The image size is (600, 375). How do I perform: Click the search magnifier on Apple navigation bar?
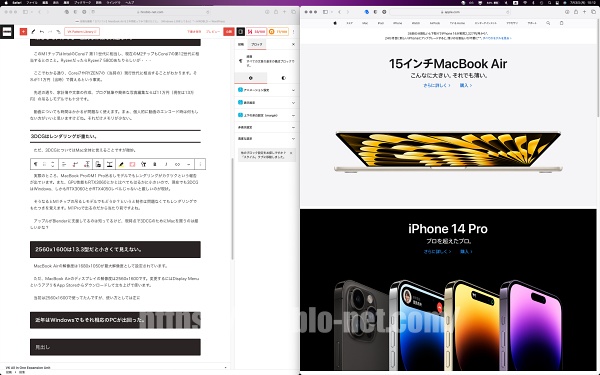(x=548, y=23)
